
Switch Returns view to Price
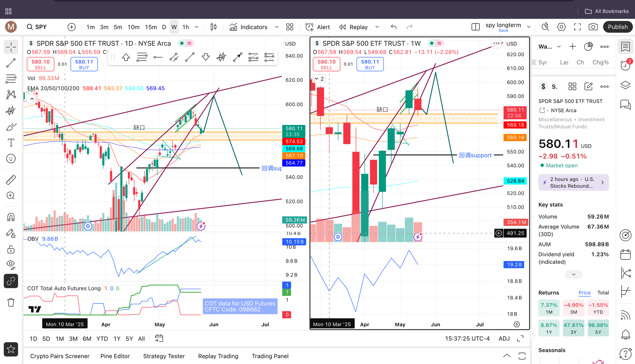point(584,293)
